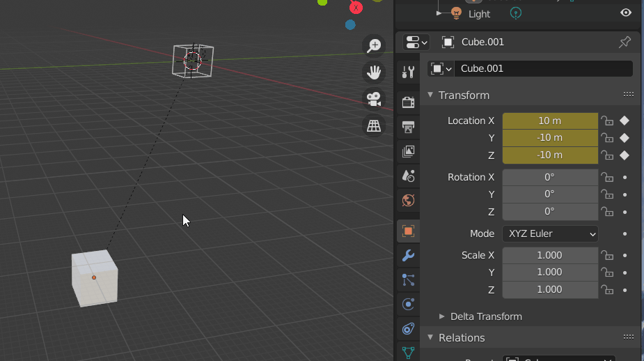The image size is (644, 361).
Task: Select the Object properties tab
Action: pos(408,231)
